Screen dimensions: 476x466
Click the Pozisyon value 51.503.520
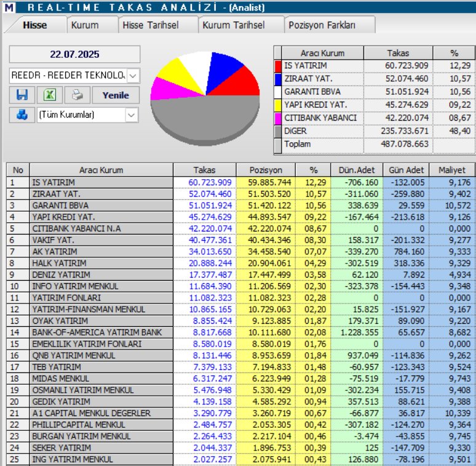(x=269, y=194)
